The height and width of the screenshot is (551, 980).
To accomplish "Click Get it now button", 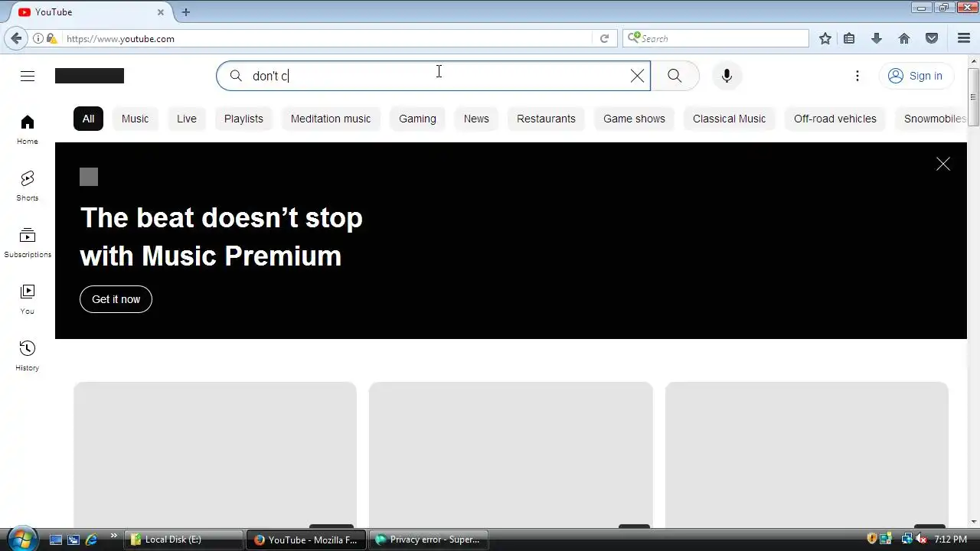I will (x=116, y=299).
